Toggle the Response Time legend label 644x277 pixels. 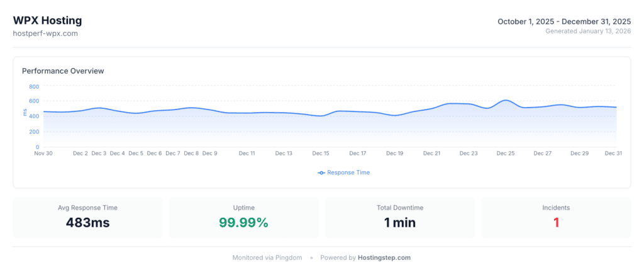click(348, 172)
